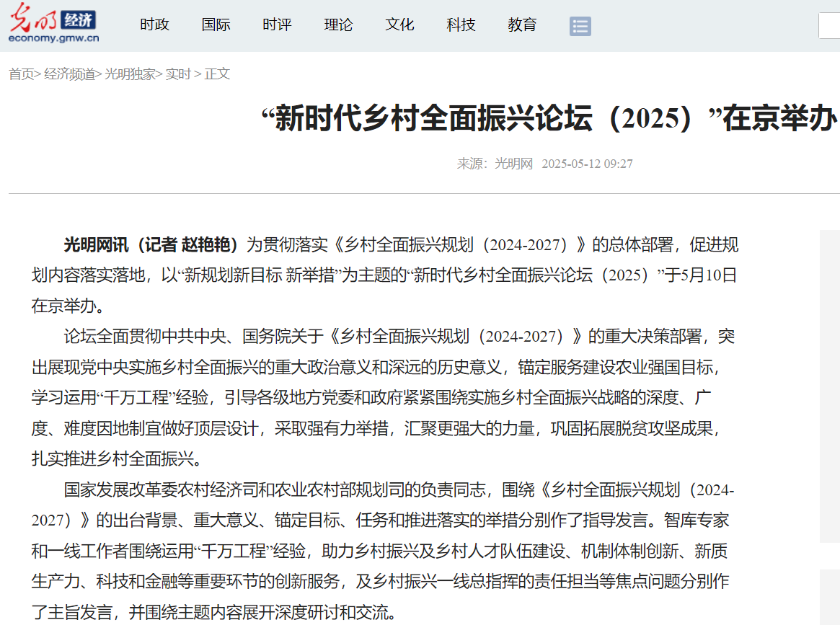Return to 首页 via breadcrumb

click(21, 74)
